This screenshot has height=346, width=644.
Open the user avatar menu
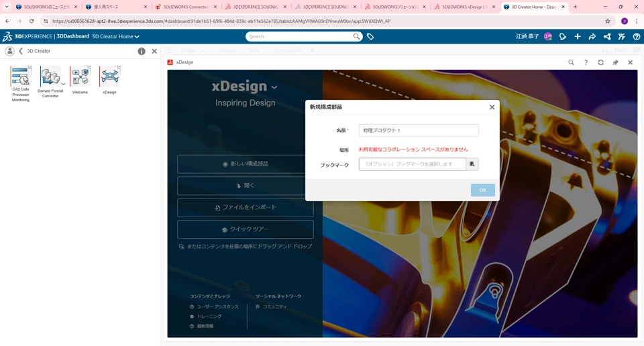[547, 36]
